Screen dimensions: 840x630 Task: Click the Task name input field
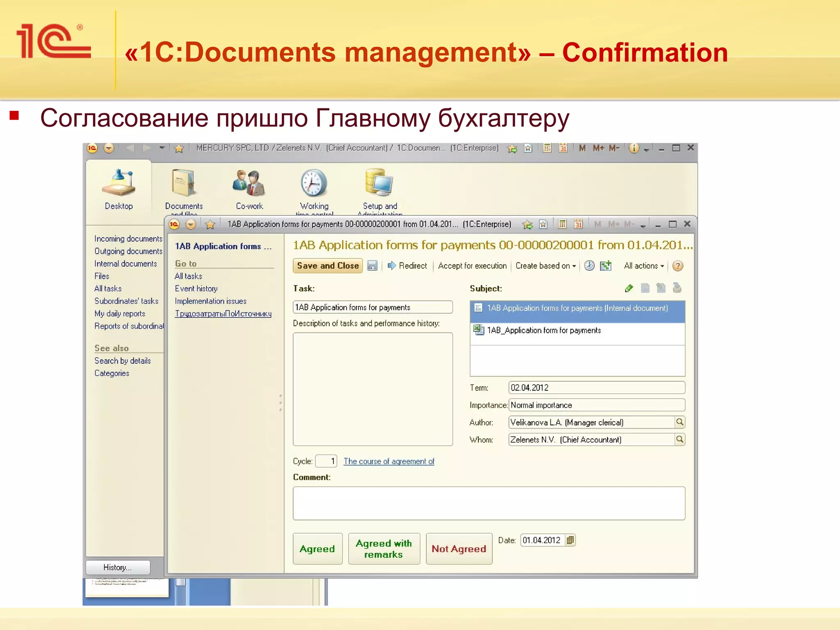pyautogui.click(x=373, y=307)
